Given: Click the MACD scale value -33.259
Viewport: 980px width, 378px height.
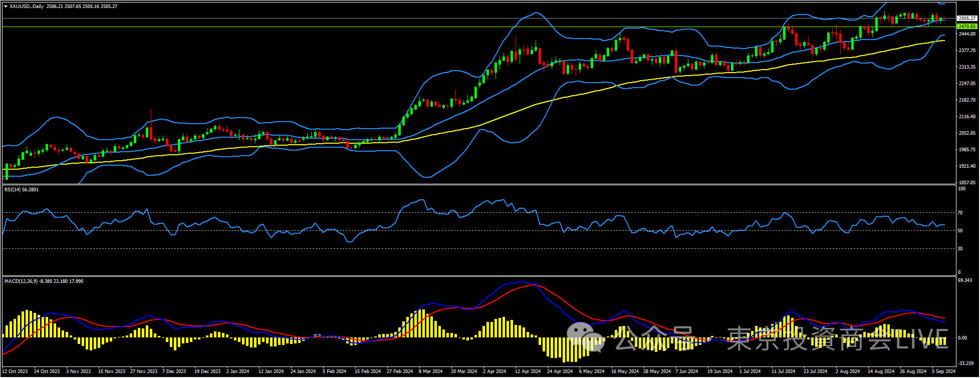Looking at the screenshot, I should coord(966,363).
